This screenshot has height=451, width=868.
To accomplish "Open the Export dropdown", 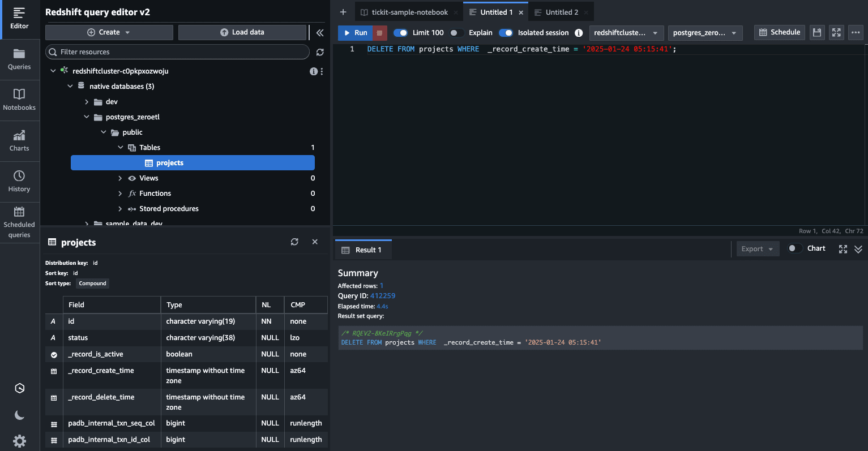I will 758,249.
